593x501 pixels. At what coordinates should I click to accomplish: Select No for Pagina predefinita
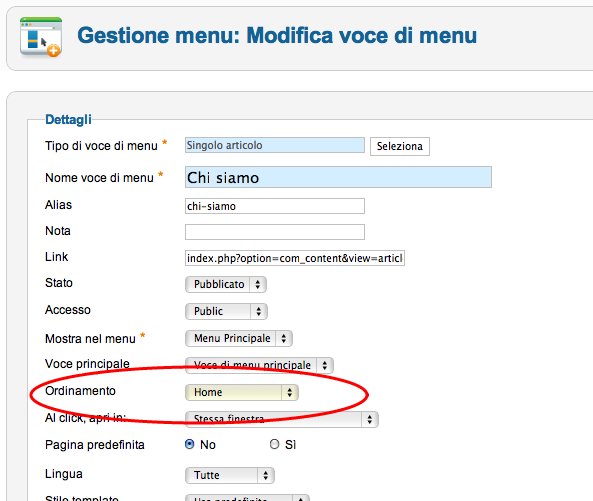point(190,444)
